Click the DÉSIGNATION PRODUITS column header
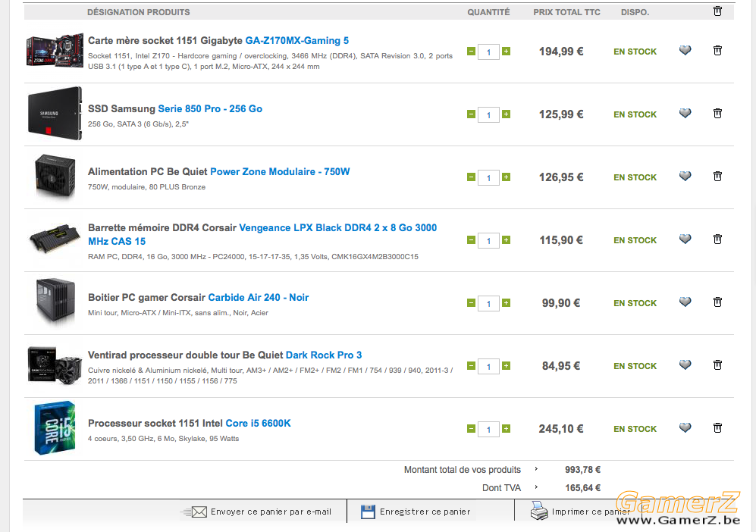Screen dimensions: 756x532 tap(138, 12)
